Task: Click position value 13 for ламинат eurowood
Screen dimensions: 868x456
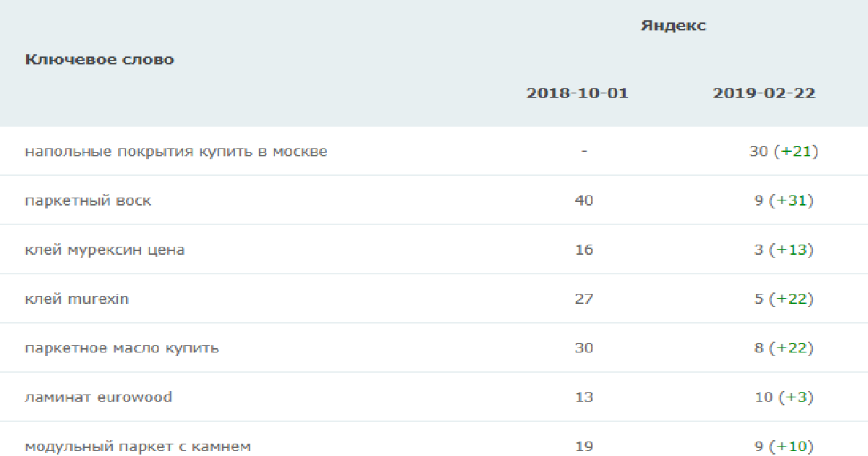Action: pyautogui.click(x=584, y=397)
